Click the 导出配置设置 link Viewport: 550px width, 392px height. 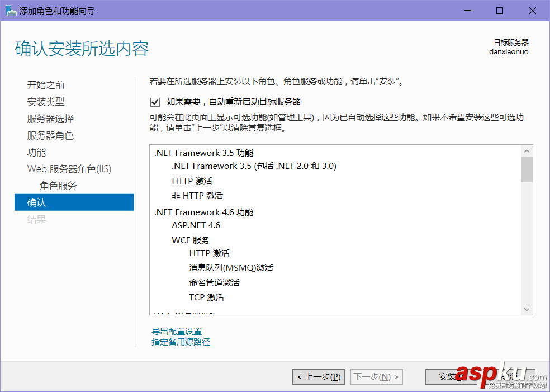pyautogui.click(x=177, y=332)
